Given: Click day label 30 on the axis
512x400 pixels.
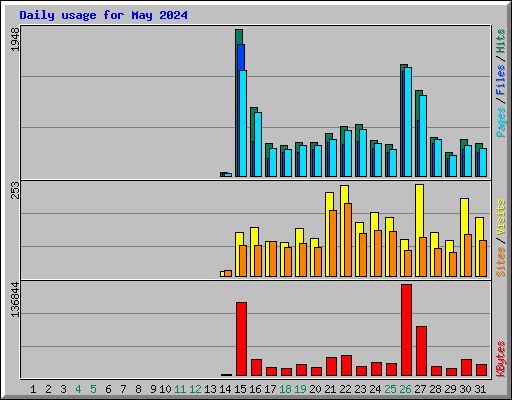Looking at the screenshot, I should (x=465, y=389).
